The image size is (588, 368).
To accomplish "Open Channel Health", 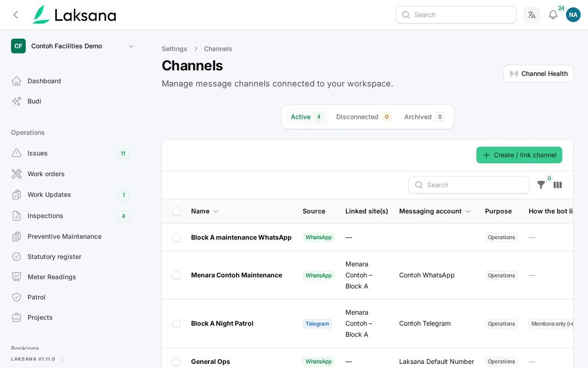I will [538, 74].
